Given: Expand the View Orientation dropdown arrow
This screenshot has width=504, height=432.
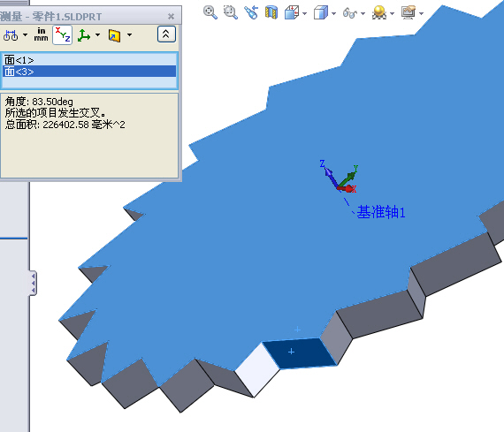Looking at the screenshot, I should pos(305,13).
